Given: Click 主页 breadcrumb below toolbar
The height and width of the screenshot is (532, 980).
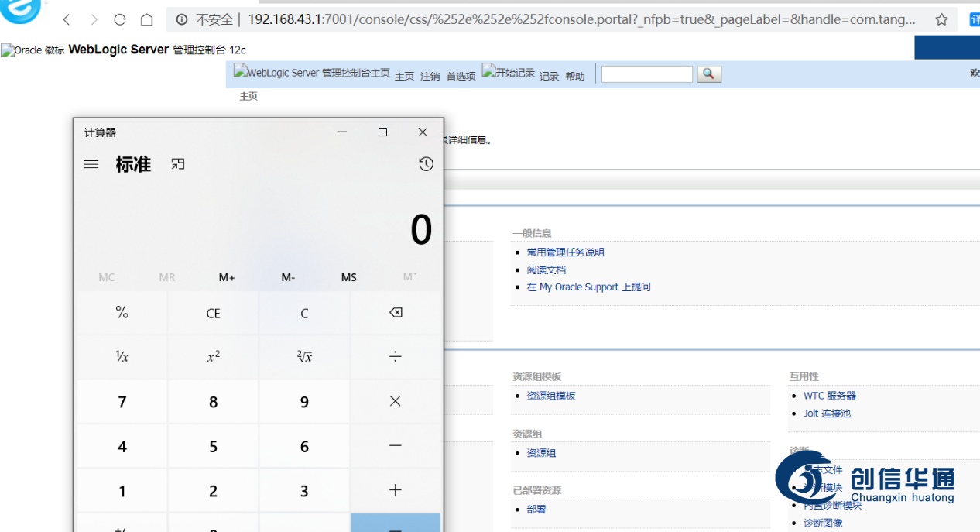Looking at the screenshot, I should pos(248,97).
